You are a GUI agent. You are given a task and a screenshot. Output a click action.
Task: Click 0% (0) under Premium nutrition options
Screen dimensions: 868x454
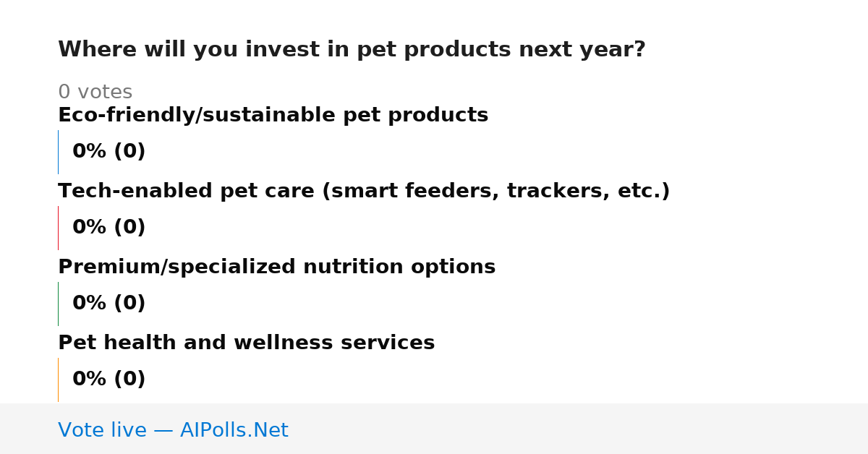click(109, 304)
